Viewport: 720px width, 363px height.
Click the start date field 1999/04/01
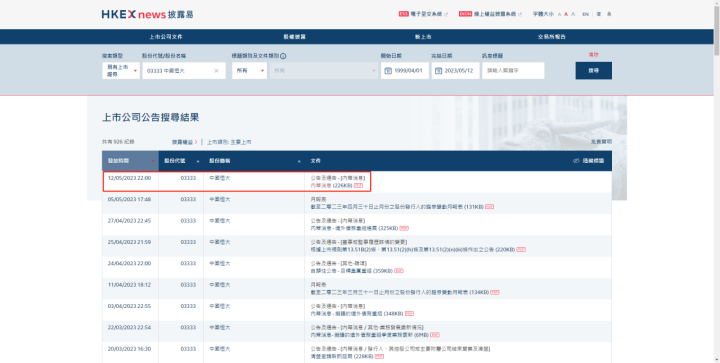(x=405, y=71)
